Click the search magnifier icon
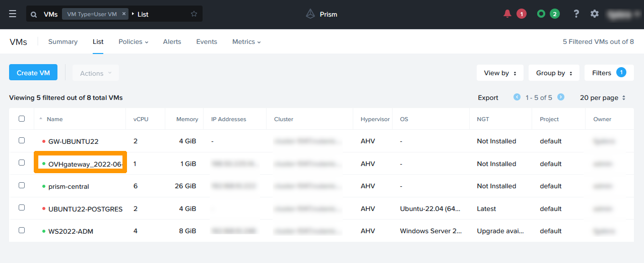The height and width of the screenshot is (263, 644). [x=34, y=14]
